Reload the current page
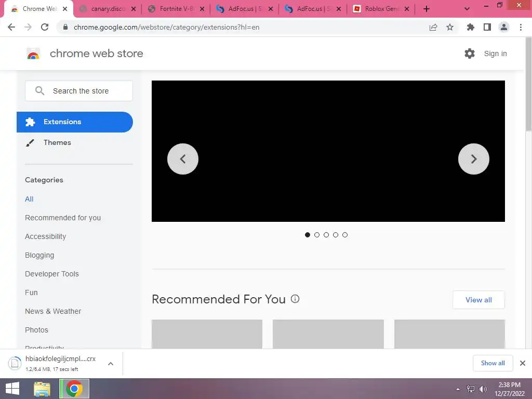The height and width of the screenshot is (399, 532). coord(45,27)
